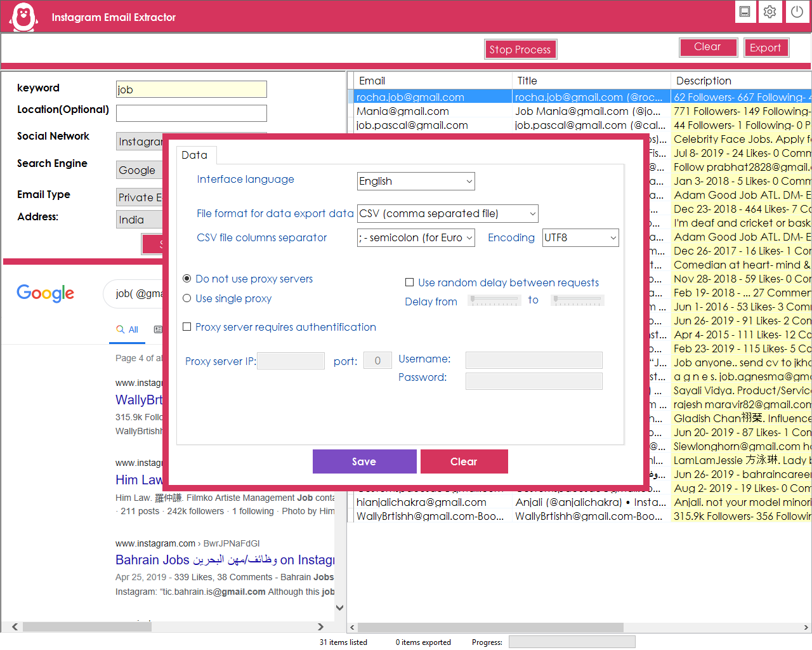Click the penguin app logo icon
Viewport: 812px width, 650px height.
(x=24, y=17)
